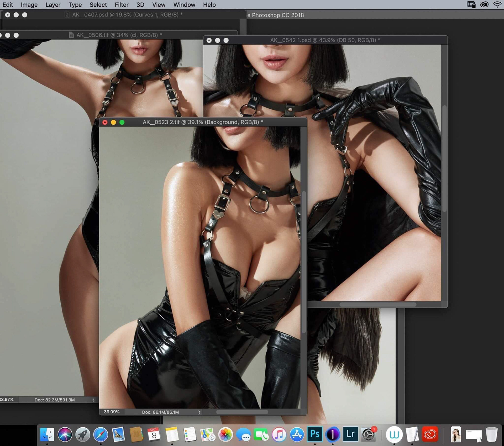Screen dimensions: 504x446
Task: Open System Preferences from dock
Action: click(368, 435)
